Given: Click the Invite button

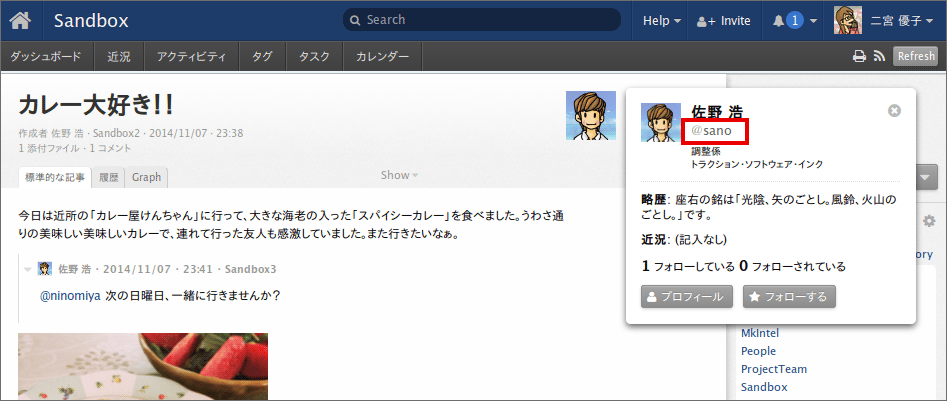Looking at the screenshot, I should 724,21.
